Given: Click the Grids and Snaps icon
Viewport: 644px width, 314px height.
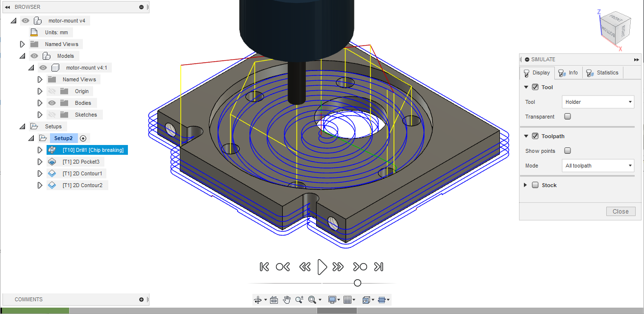Looking at the screenshot, I should [x=349, y=299].
